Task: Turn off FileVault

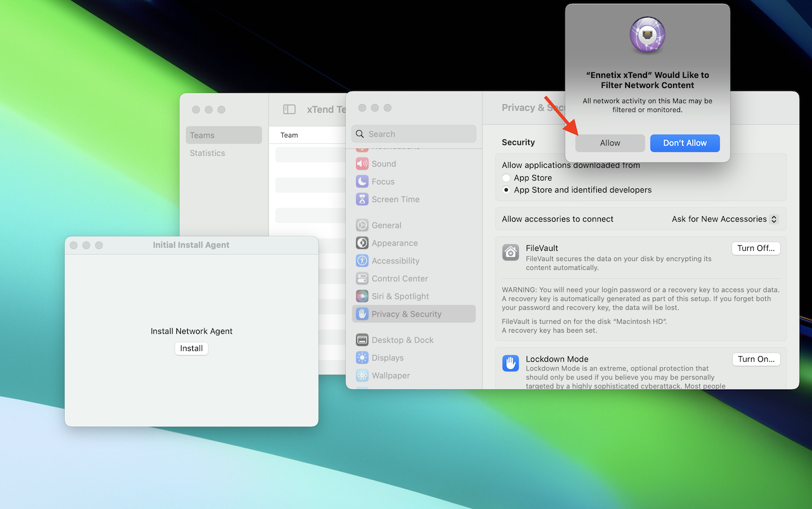Action: (756, 248)
